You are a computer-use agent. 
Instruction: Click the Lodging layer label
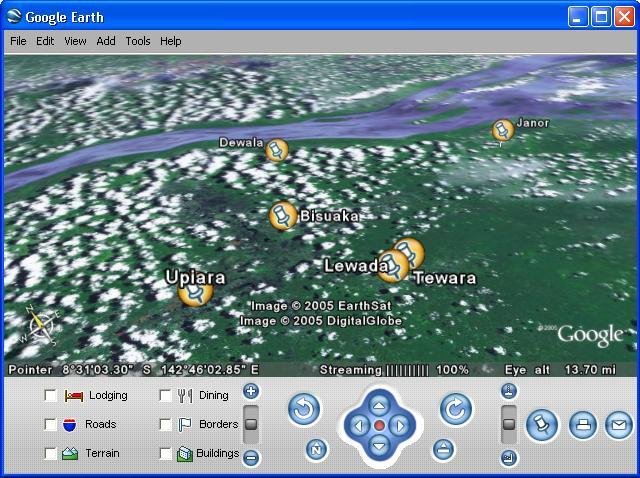(108, 396)
